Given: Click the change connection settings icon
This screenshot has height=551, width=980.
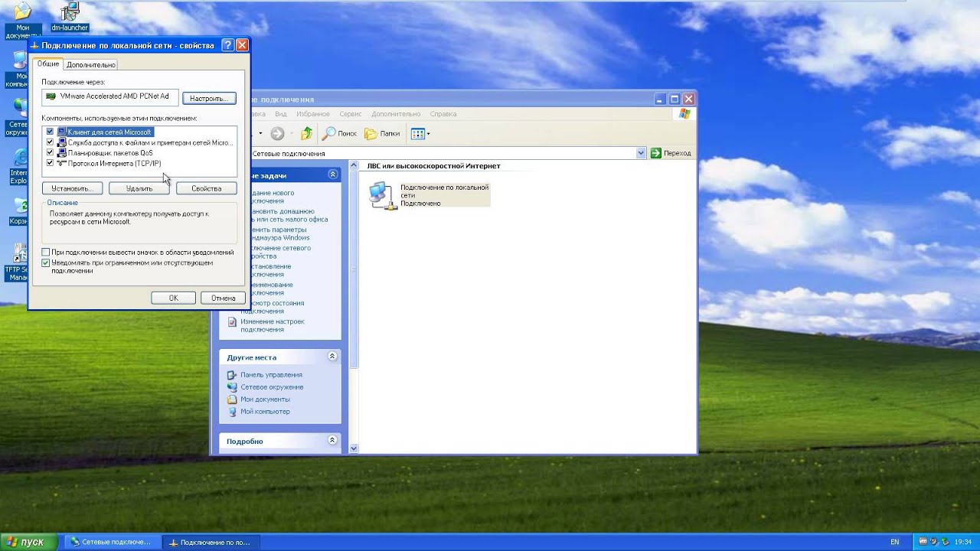Looking at the screenshot, I should pos(232,322).
